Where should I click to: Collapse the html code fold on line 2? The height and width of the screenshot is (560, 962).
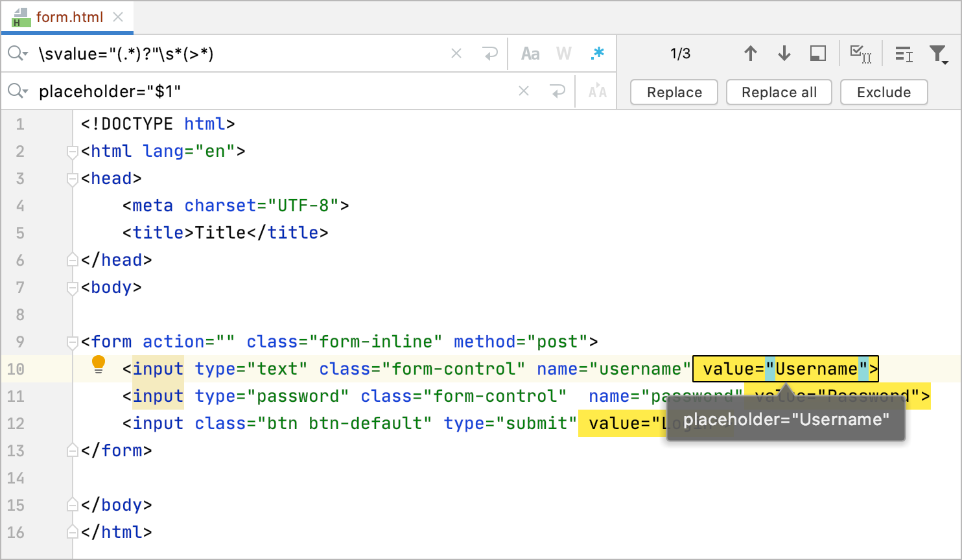72,152
